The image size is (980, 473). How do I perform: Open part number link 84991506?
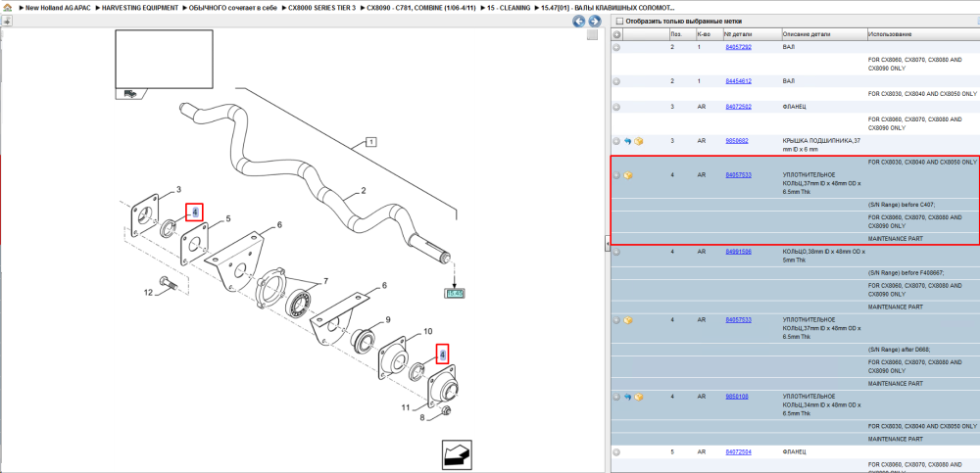(738, 252)
